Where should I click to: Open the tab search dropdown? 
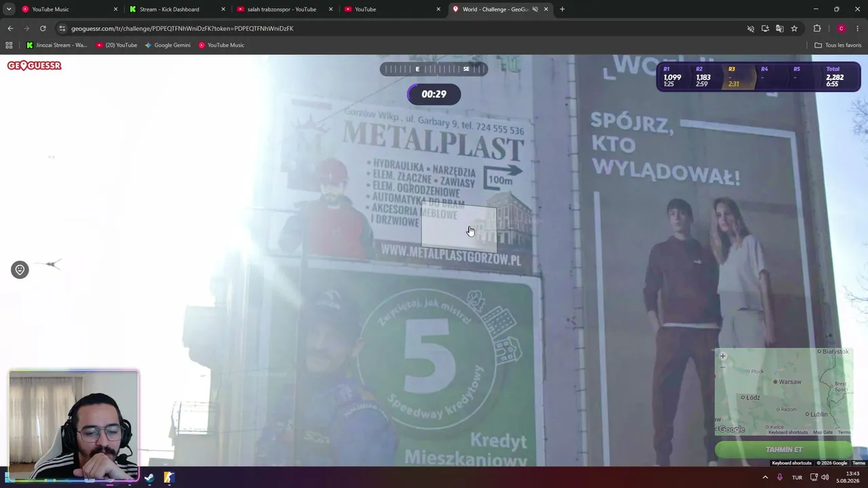click(9, 9)
